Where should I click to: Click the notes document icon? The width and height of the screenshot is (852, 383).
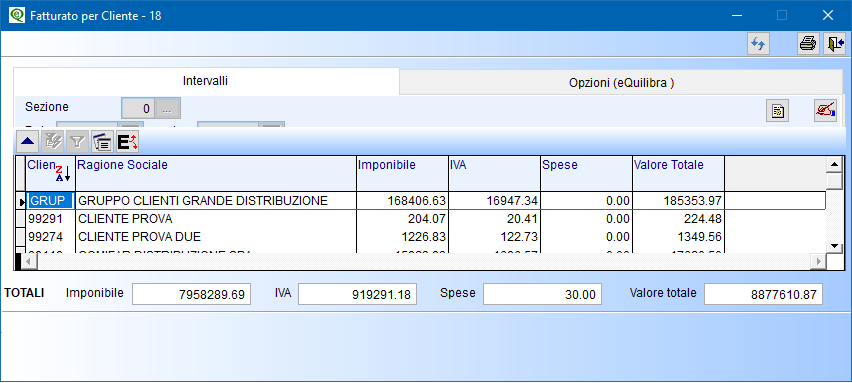[x=778, y=111]
